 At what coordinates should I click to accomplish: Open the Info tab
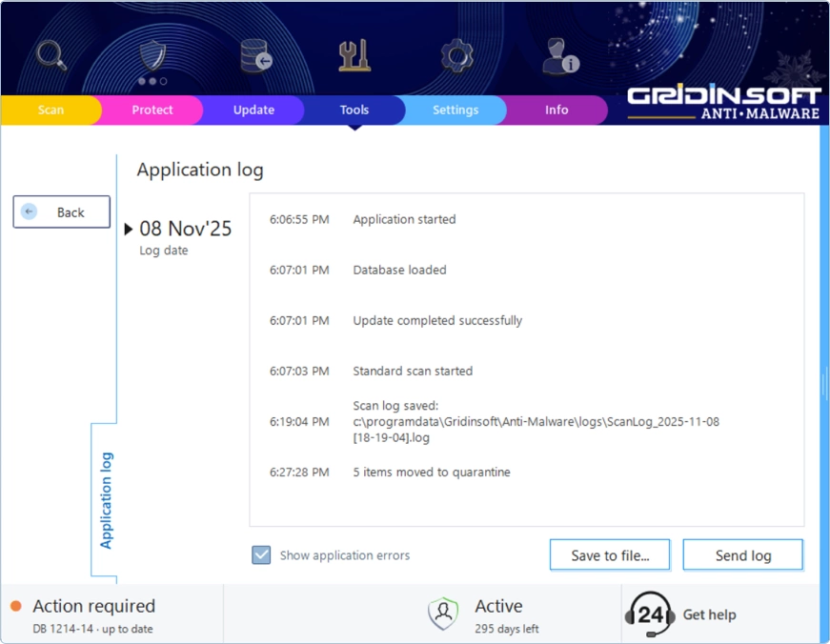pos(557,110)
